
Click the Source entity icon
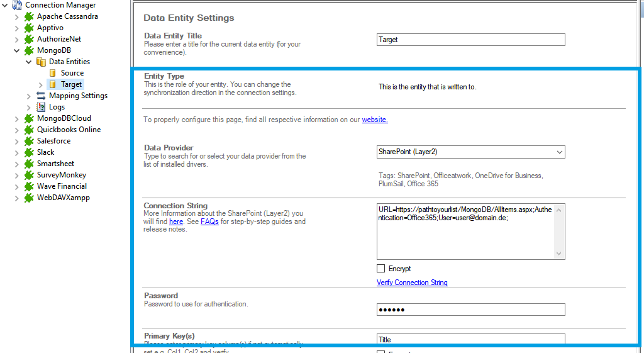pos(53,73)
